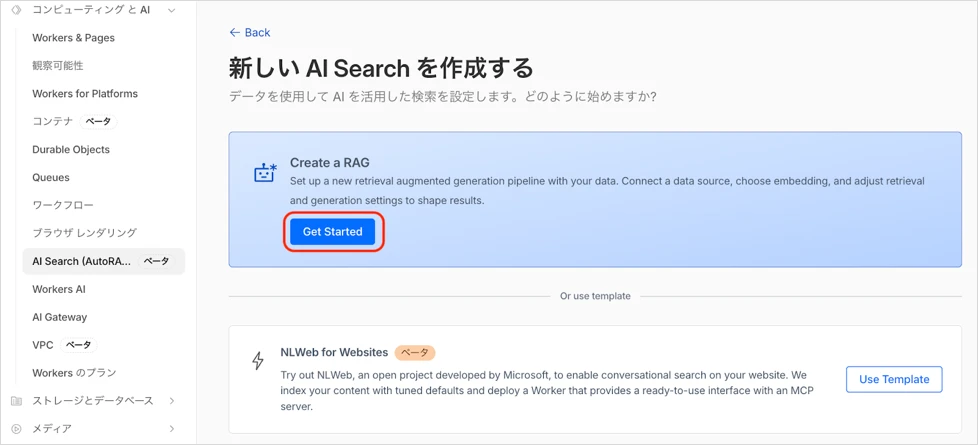Viewport: 978px width, 445px height.
Task: Open the Queues sidebar item
Action: click(x=51, y=178)
